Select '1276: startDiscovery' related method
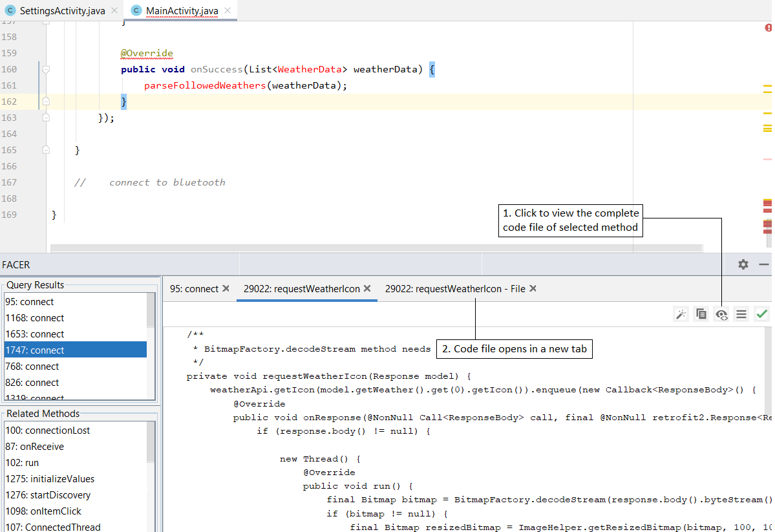Viewport: 775px width, 532px height. coord(76,495)
